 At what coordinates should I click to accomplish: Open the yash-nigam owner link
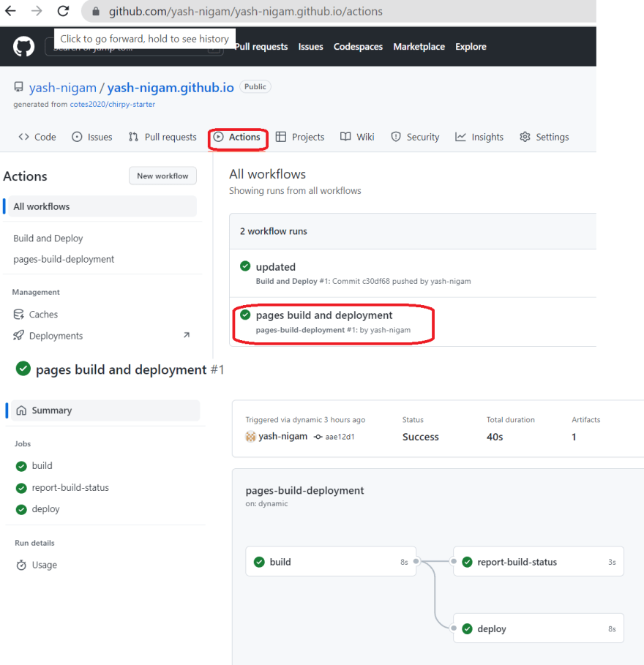63,87
